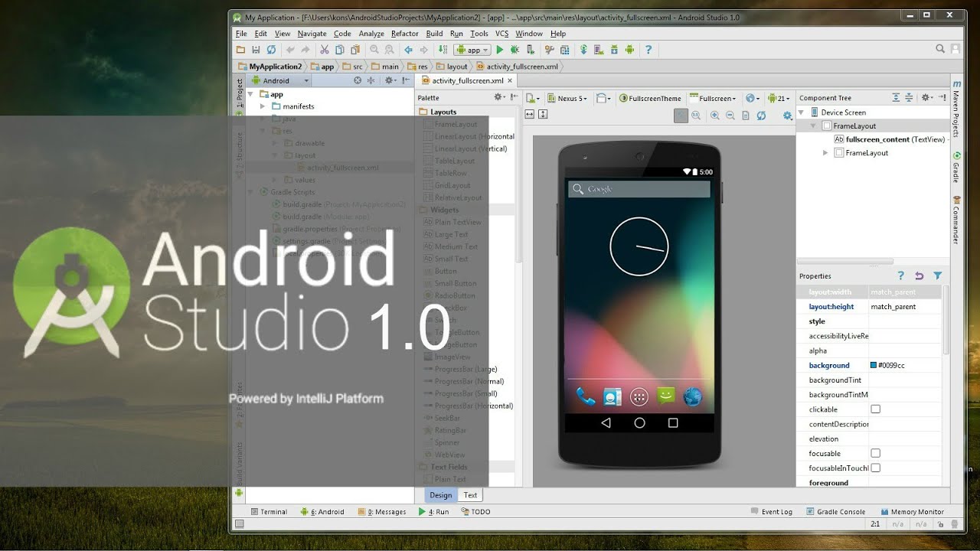
Task: Click Properties panel help question icon
Action: point(901,276)
